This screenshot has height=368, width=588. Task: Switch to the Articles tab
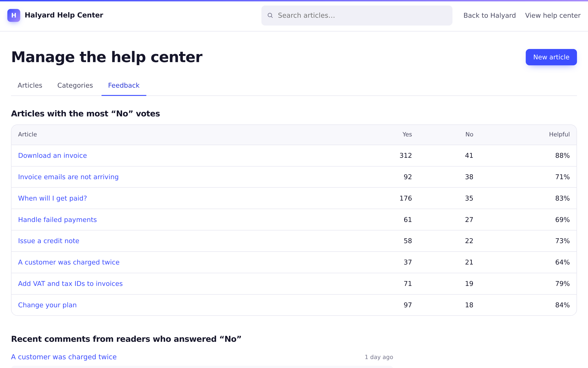pyautogui.click(x=30, y=85)
